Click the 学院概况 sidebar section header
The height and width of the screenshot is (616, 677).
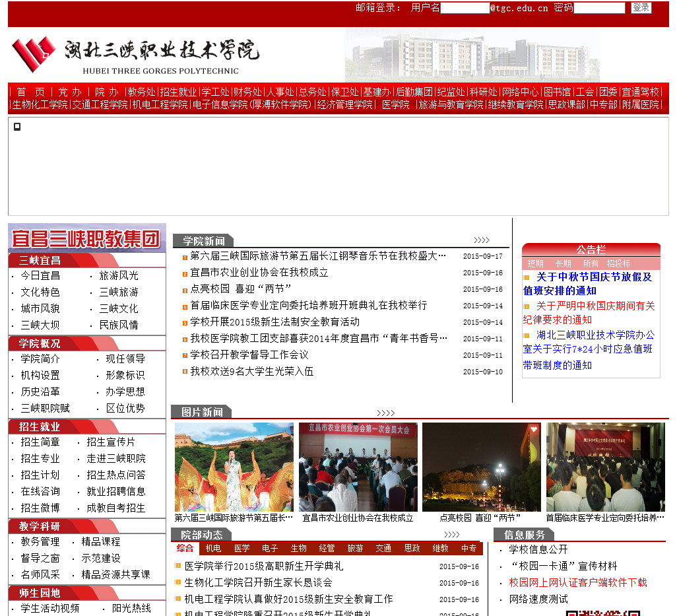[40, 343]
